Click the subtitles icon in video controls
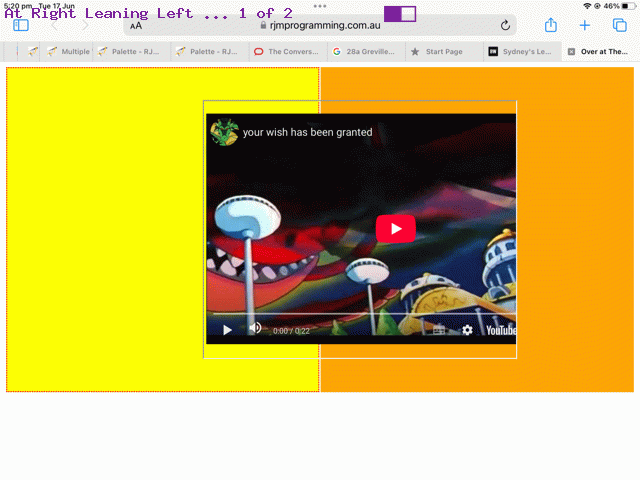 point(439,330)
